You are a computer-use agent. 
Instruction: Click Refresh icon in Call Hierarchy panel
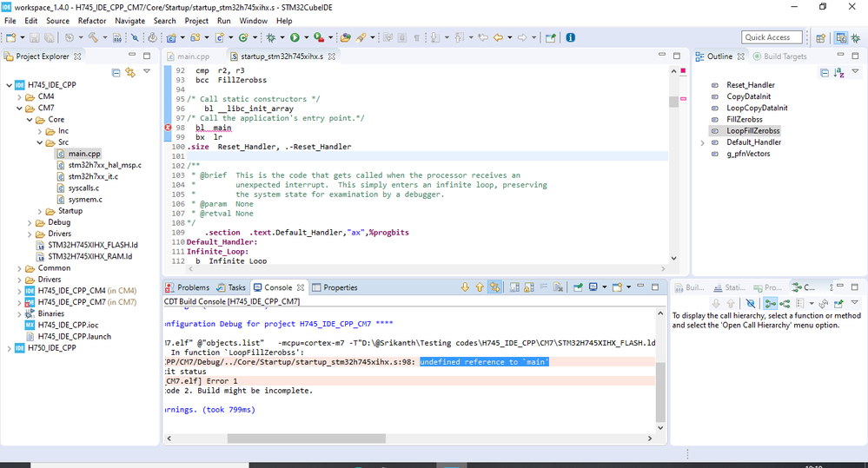(x=824, y=303)
